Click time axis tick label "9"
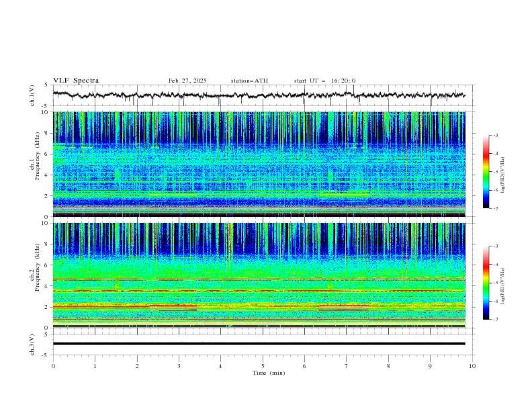This screenshot has height=411, width=532. click(430, 366)
